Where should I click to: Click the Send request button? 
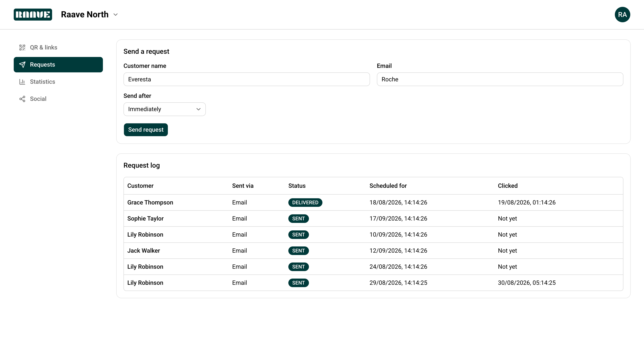146,130
